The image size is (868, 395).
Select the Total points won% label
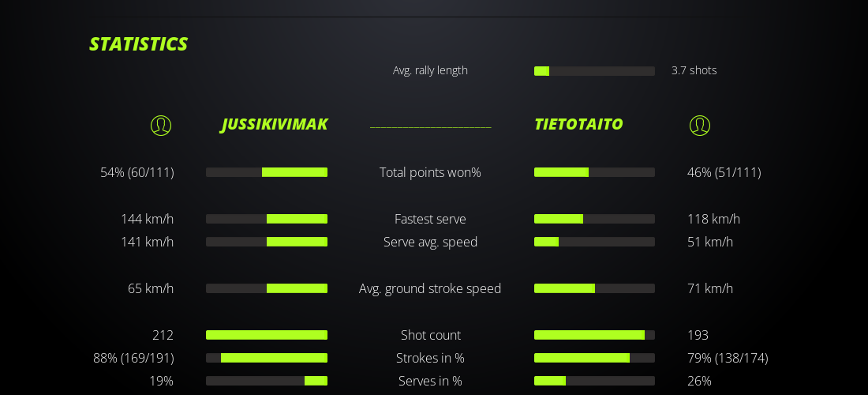(430, 172)
